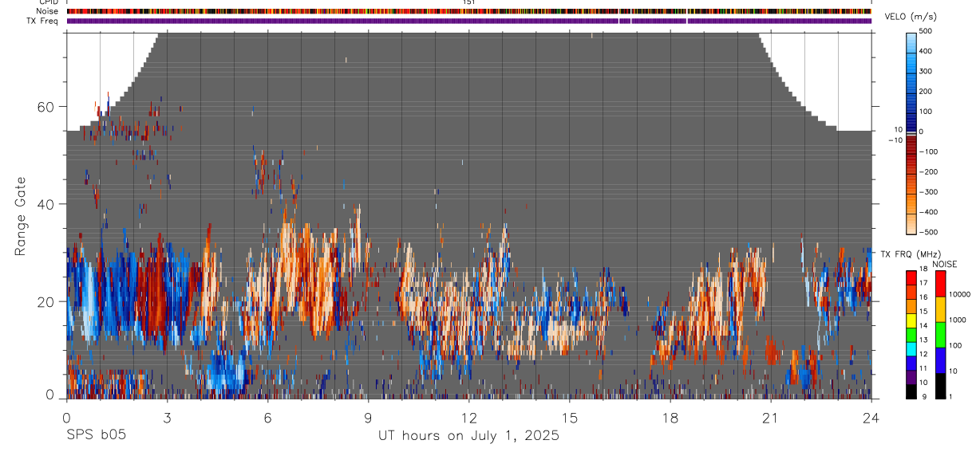The height and width of the screenshot is (452, 980).
Task: Select the blue swatch of NOISE legend
Action: tap(940, 360)
